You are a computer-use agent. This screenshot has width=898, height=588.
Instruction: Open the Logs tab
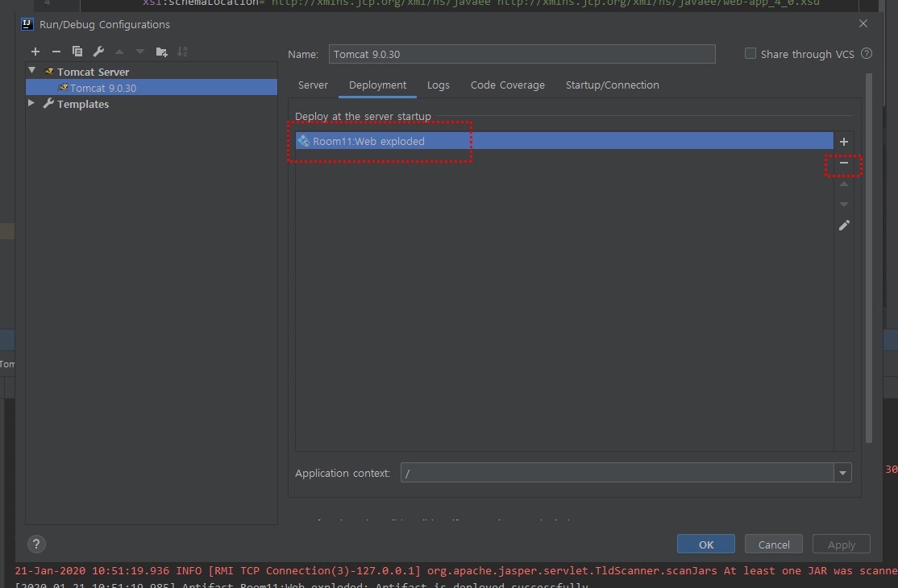click(439, 85)
